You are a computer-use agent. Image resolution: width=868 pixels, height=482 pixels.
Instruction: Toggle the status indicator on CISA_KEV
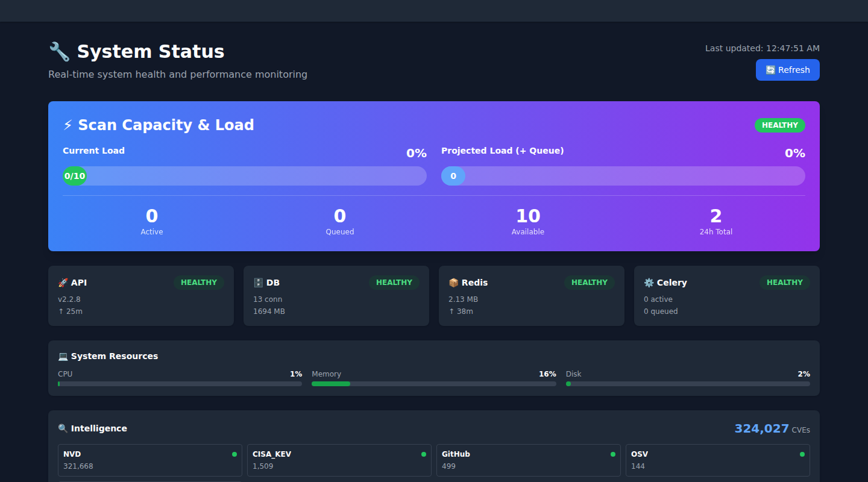point(423,454)
